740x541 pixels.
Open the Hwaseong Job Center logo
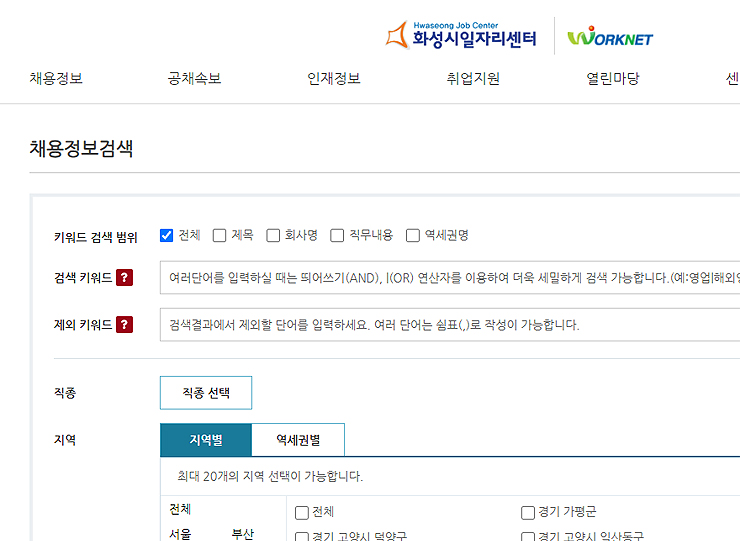click(x=461, y=35)
